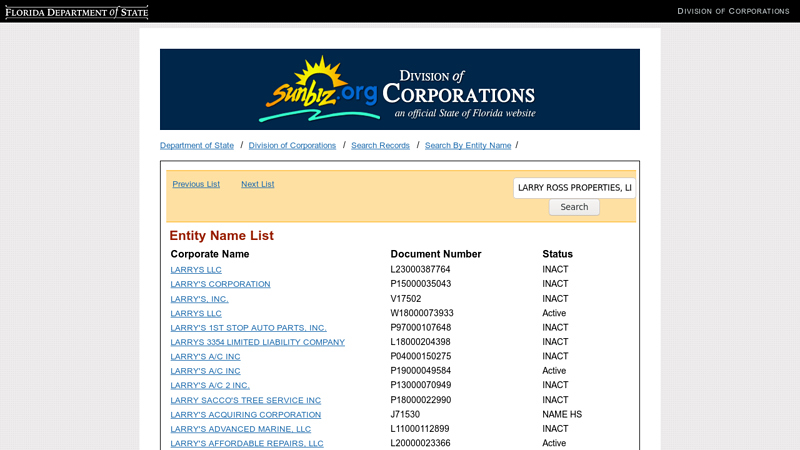Open LARRY'S A/C 2 INC.
The image size is (800, 450).
[x=210, y=385]
